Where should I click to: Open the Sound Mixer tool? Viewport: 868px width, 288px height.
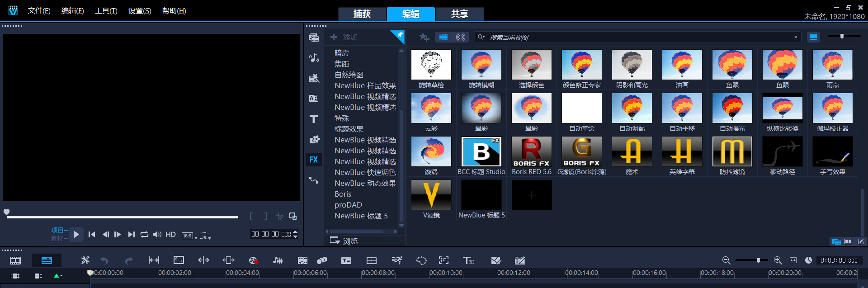(x=278, y=260)
